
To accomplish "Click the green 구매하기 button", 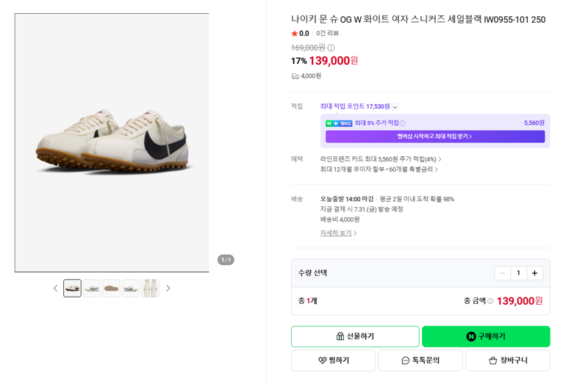I will [486, 336].
